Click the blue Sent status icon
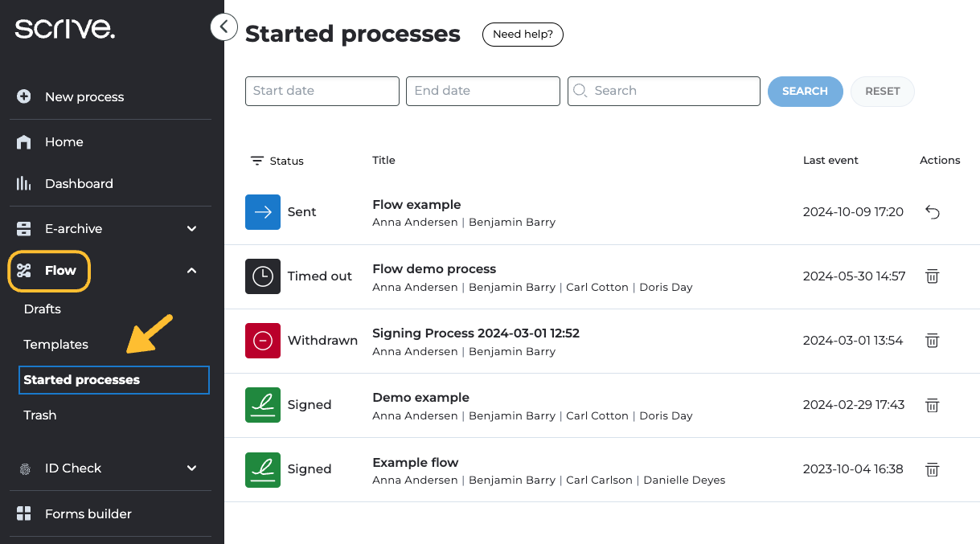Viewport: 980px width, 544px height. pos(263,212)
